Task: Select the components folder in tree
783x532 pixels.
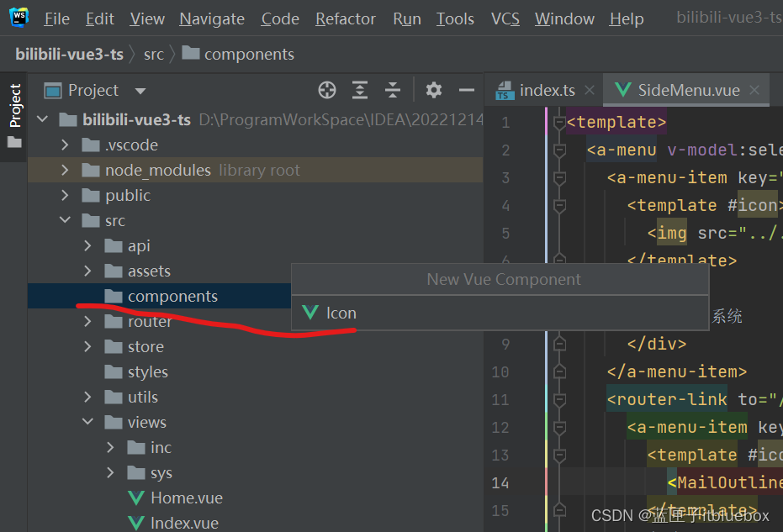Action: click(x=159, y=296)
